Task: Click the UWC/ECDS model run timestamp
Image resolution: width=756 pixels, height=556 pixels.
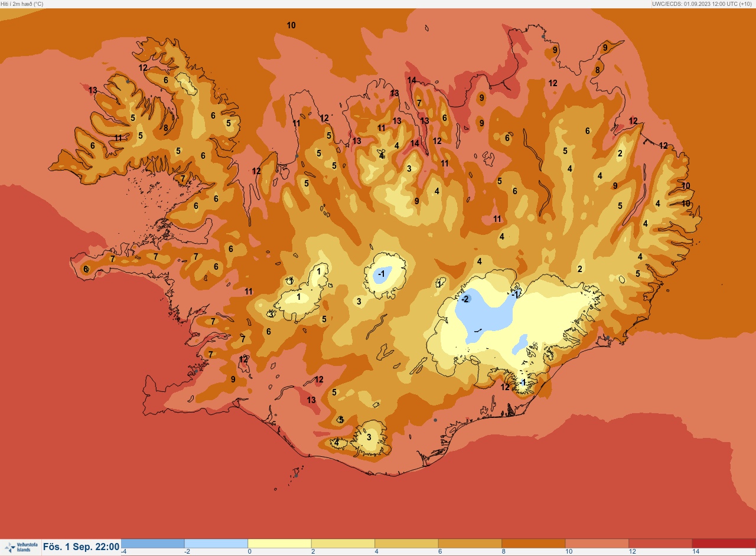Action: coord(703,4)
